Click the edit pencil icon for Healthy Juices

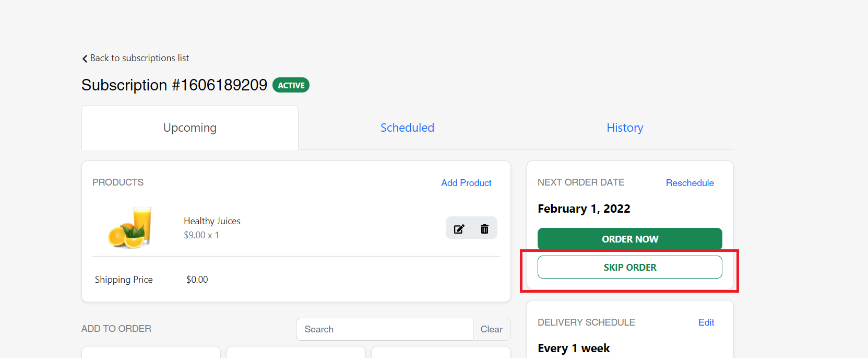[x=459, y=229]
